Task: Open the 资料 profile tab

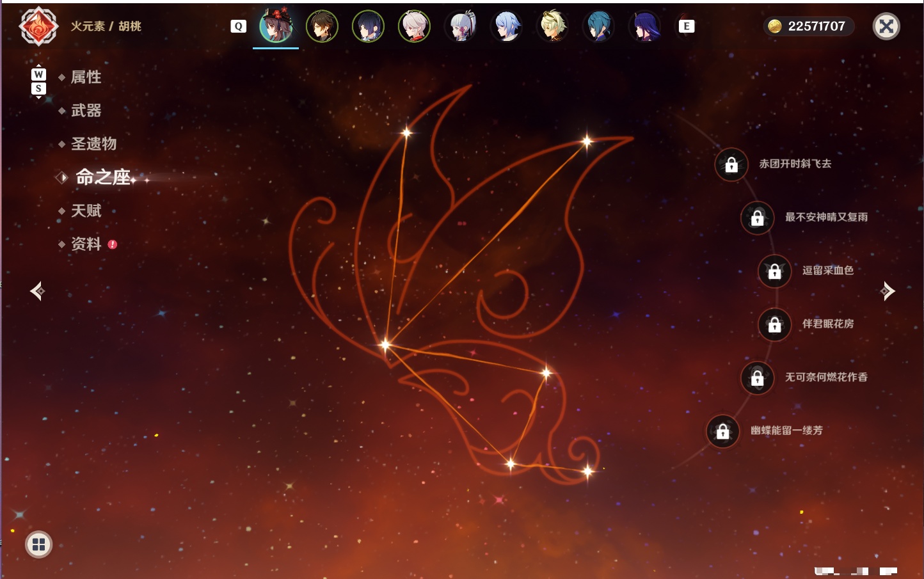Action: [86, 244]
